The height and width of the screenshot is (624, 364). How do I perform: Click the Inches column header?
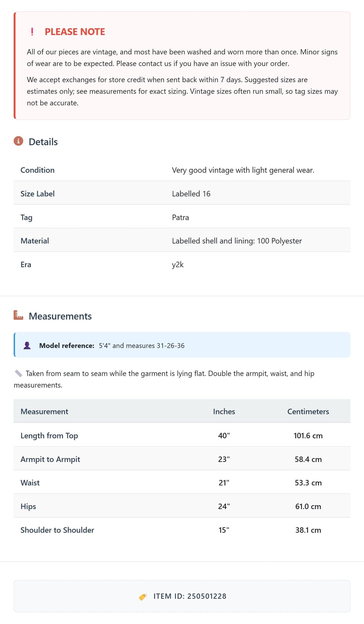(224, 412)
